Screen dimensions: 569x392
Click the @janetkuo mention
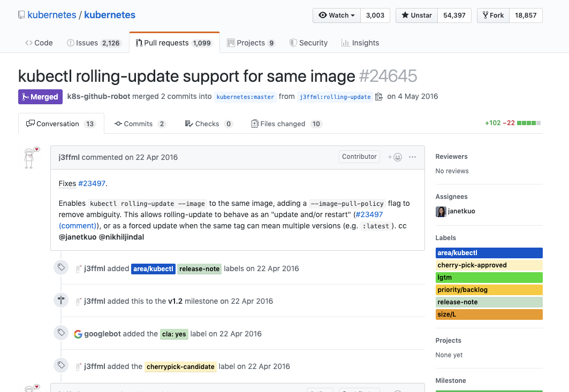pyautogui.click(x=78, y=237)
